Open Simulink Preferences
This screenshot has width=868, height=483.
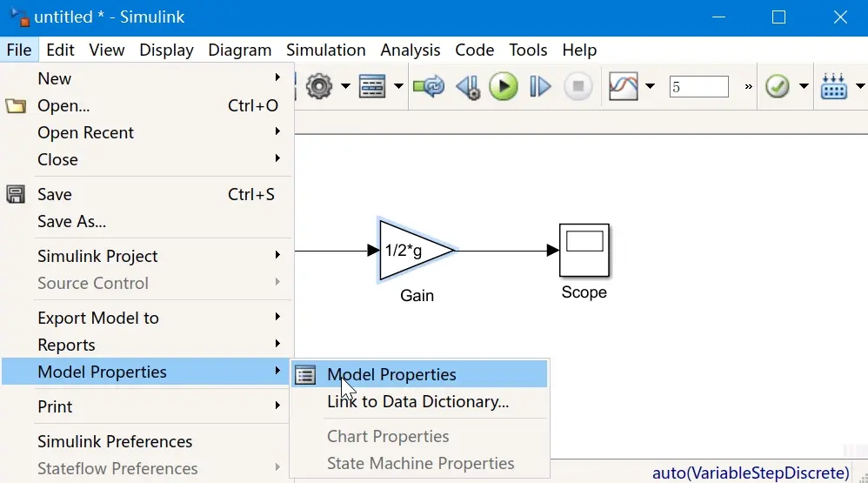click(x=147, y=441)
